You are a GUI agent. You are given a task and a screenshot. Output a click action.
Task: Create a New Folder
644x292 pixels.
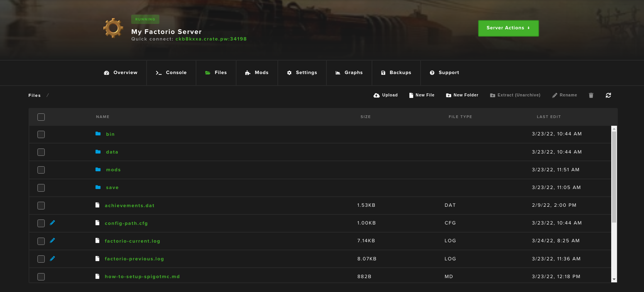(x=462, y=95)
